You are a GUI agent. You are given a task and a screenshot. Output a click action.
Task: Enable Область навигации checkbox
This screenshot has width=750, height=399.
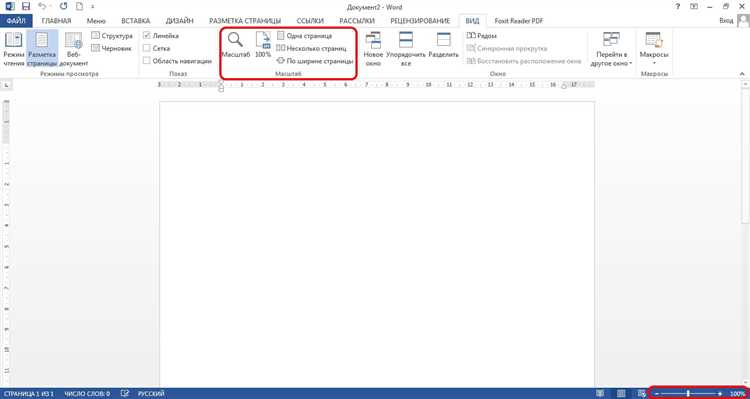point(147,61)
